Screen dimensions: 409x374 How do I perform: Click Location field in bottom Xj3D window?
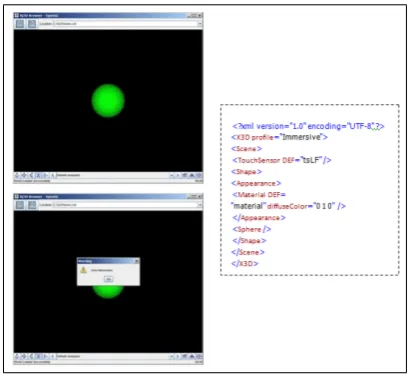click(x=125, y=205)
